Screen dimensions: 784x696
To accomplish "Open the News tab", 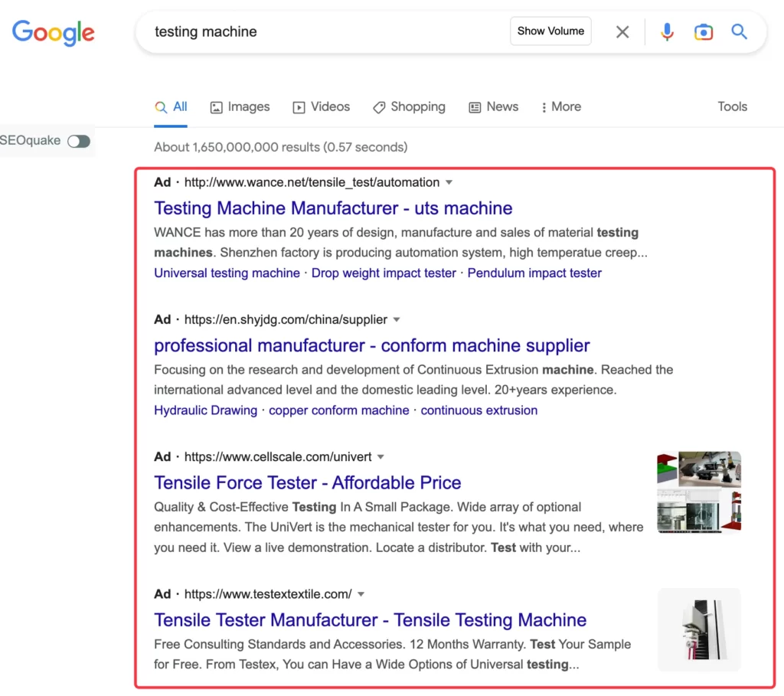I will click(494, 107).
